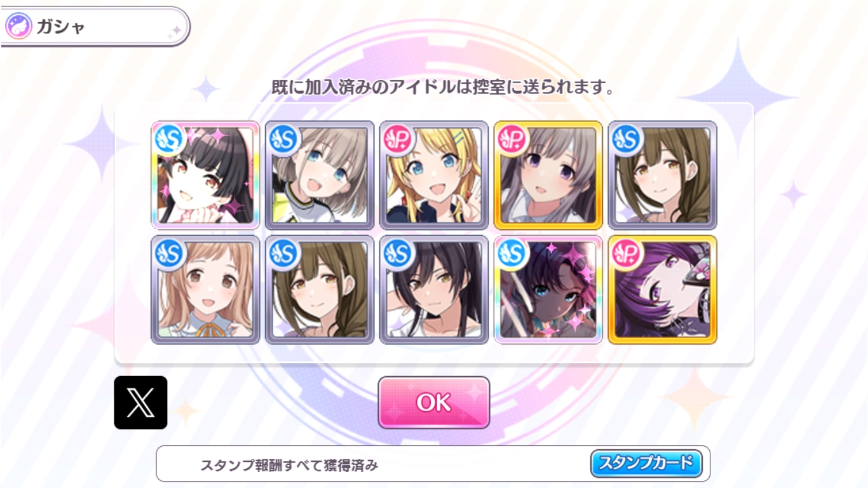Select the gold-framed purple-haired idol card

point(663,290)
